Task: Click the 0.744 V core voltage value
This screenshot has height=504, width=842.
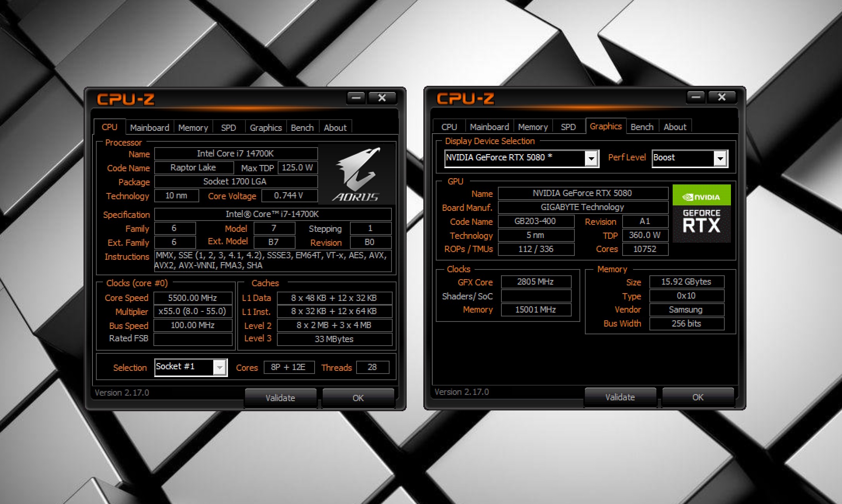Action: coord(289,196)
